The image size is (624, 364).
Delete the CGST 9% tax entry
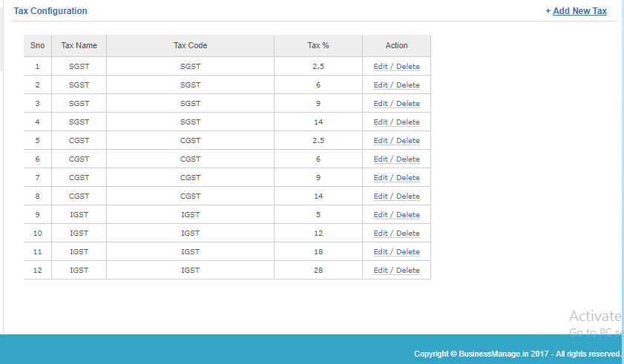tap(407, 178)
